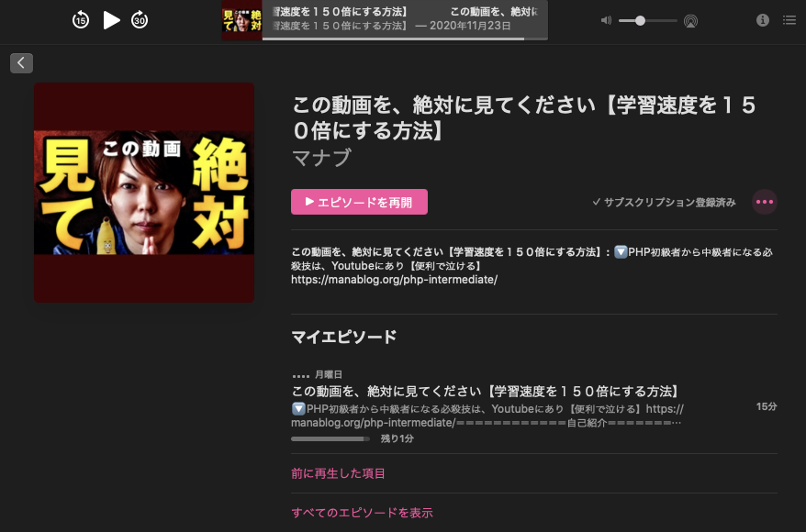Viewport: 806px width, 532px height.
Task: Skip forward 30 seconds
Action: click(x=140, y=20)
